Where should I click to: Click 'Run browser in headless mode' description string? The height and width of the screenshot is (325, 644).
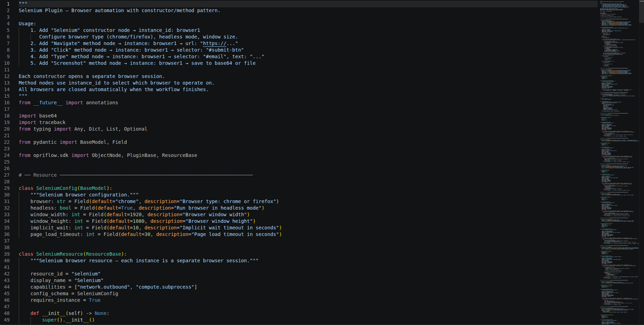218,208
